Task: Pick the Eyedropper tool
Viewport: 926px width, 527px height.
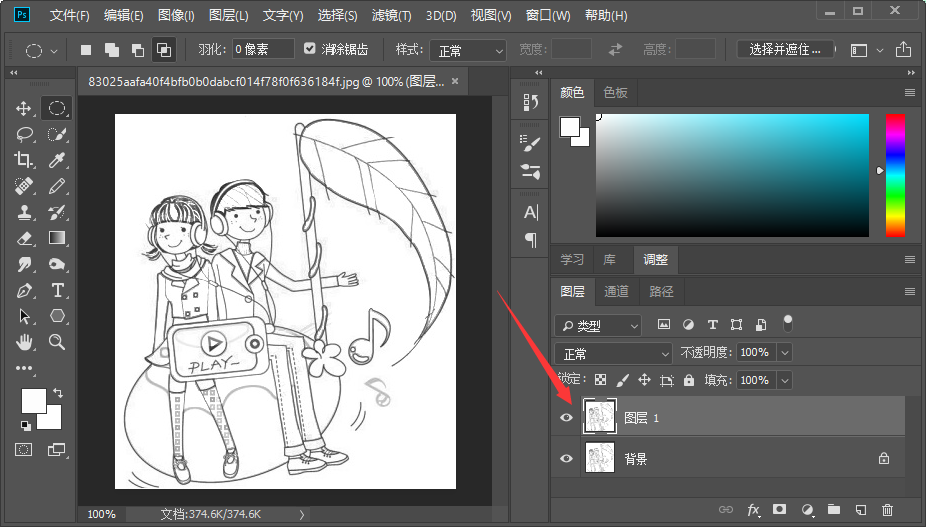Action: coord(57,160)
